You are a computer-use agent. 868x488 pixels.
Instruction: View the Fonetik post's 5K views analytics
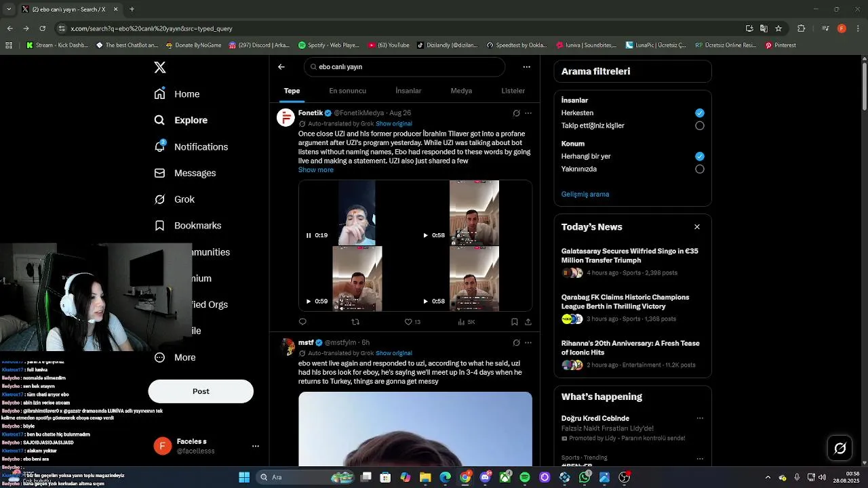tap(467, 322)
